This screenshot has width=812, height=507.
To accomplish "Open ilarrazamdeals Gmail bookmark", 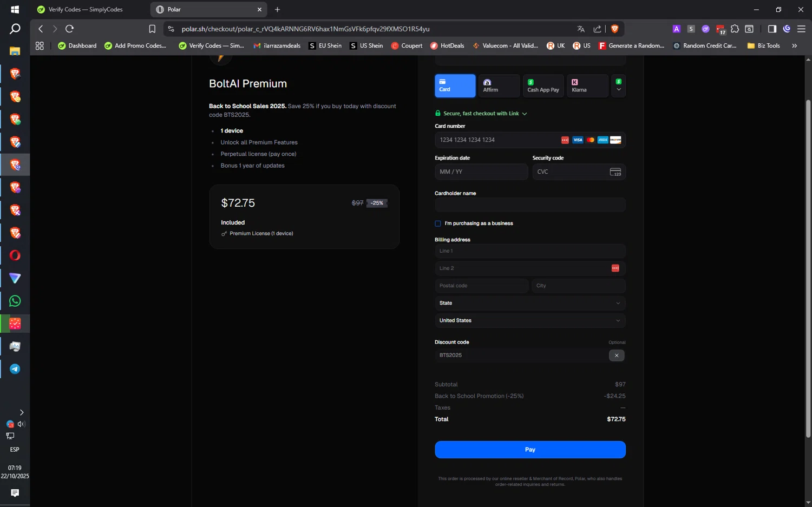I will 277,46.
